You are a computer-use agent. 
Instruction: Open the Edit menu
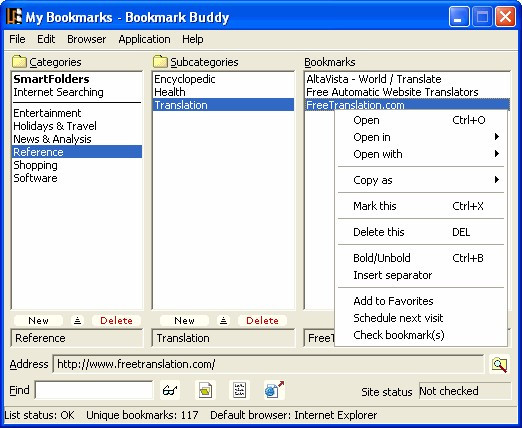point(46,39)
